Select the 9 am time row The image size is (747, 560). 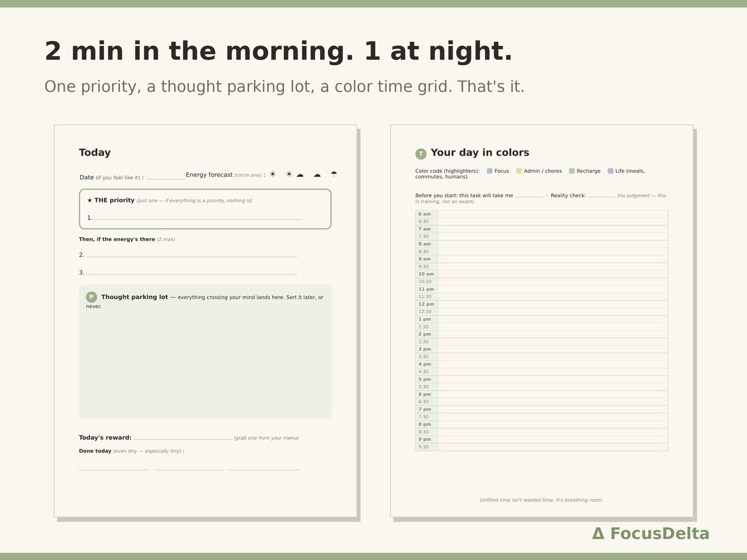[x=542, y=259]
